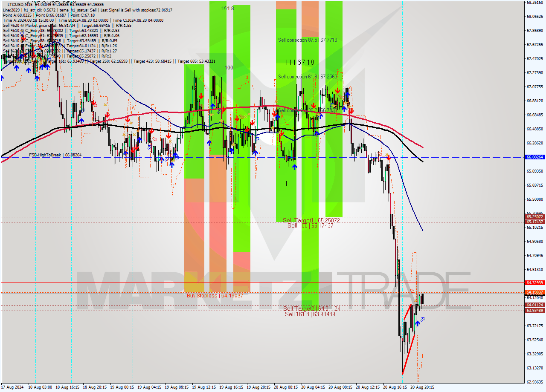
Task: Click the '18 Aug 20:15' time axis label
Action: [x=95, y=387]
